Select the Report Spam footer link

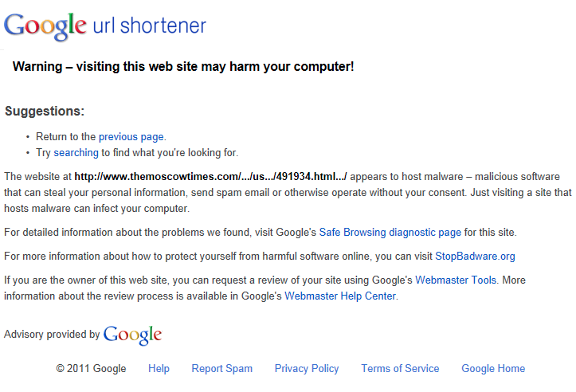pos(221,369)
